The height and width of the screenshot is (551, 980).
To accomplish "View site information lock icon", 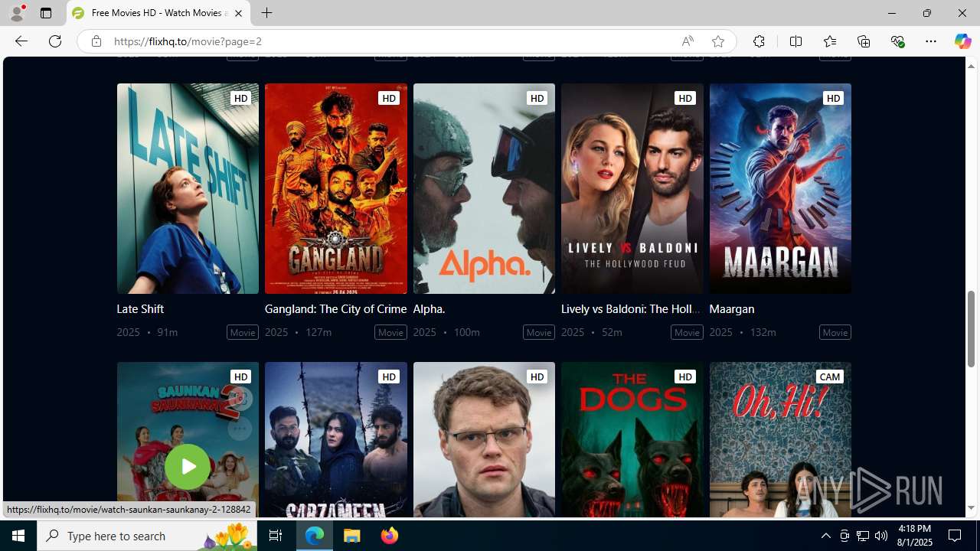I will (x=96, y=41).
